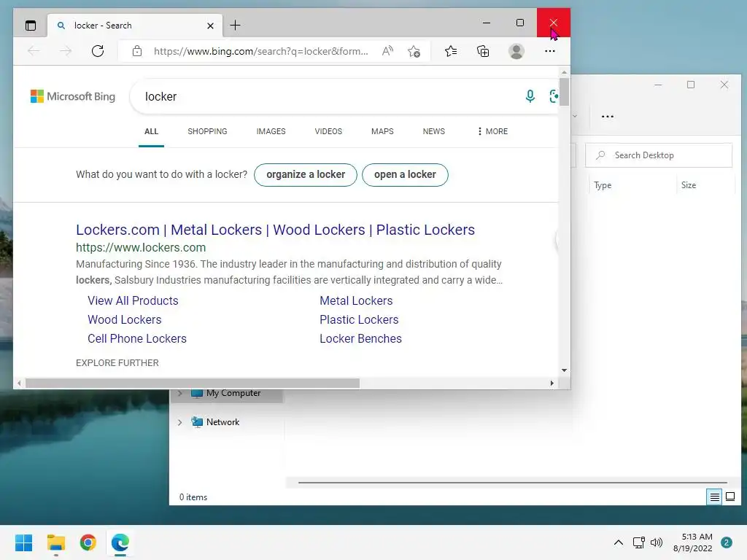Viewport: 747px width, 560px height.
Task: Open Edge Settings and more menu
Action: 550,51
